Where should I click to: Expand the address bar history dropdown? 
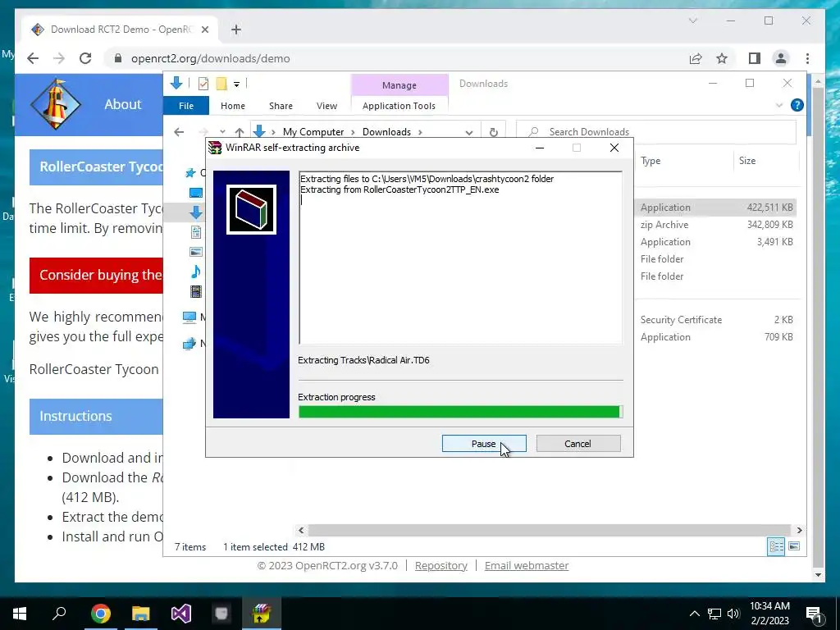(468, 132)
